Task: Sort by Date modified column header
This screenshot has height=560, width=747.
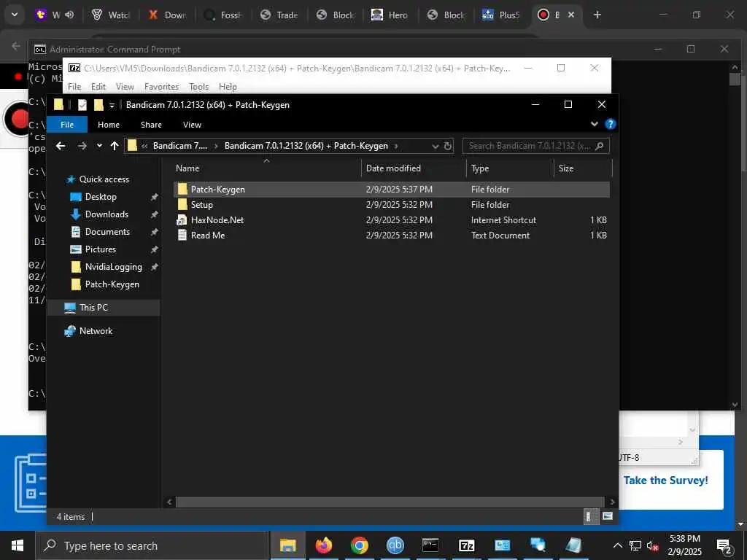Action: (x=414, y=168)
